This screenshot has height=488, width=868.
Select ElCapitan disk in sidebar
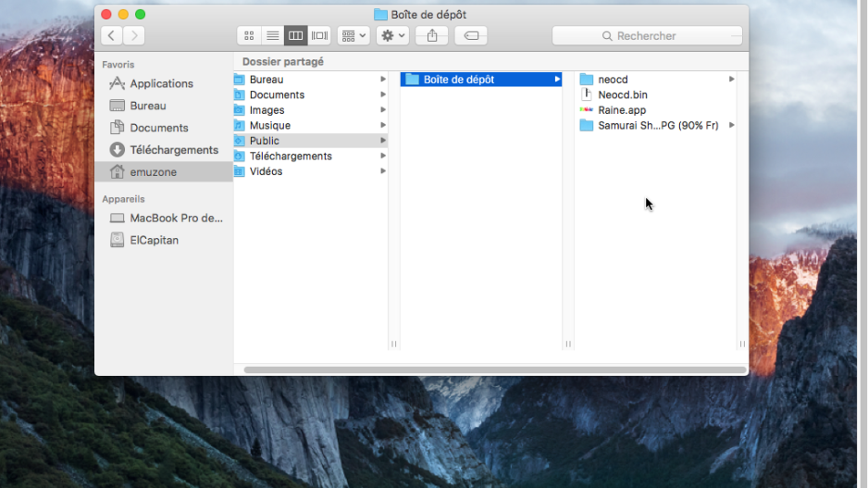pyautogui.click(x=164, y=241)
